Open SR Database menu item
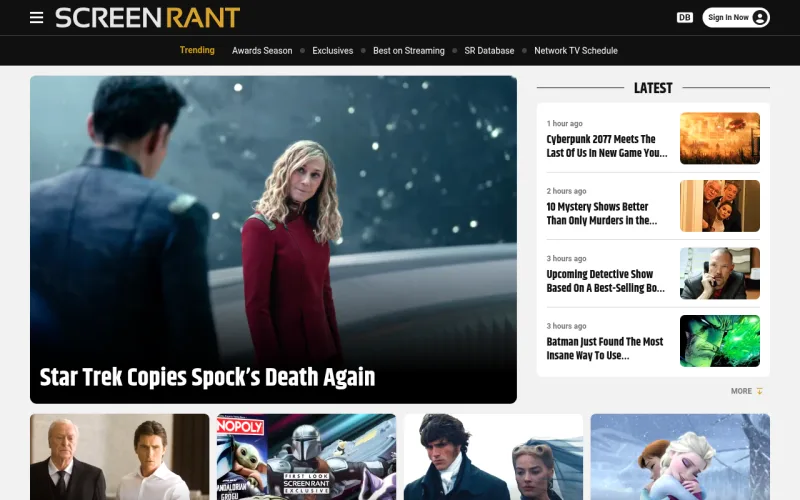This screenshot has height=500, width=800. (x=489, y=51)
